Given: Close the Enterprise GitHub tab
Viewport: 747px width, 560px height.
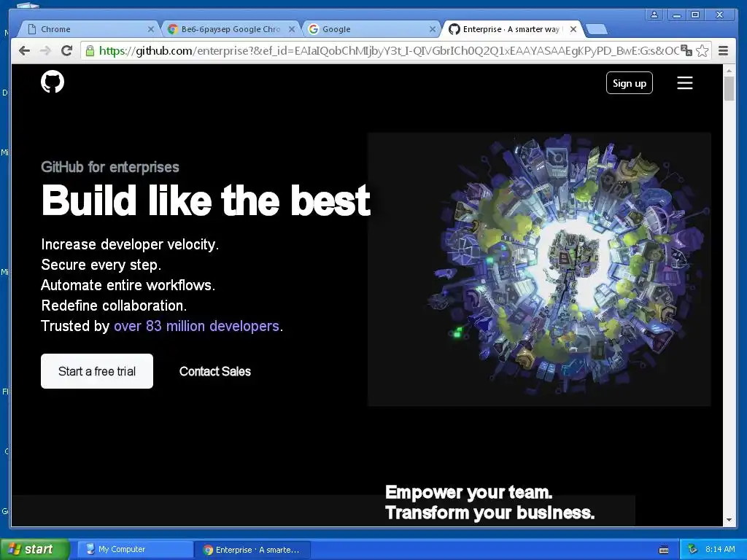Looking at the screenshot, I should tap(573, 29).
